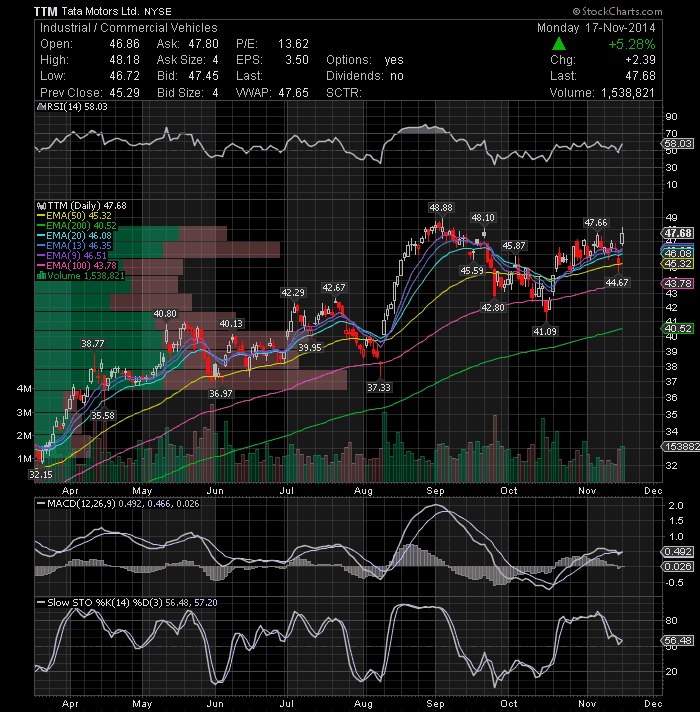
Task: Click the 42.67 price annotation
Action: click(334, 287)
